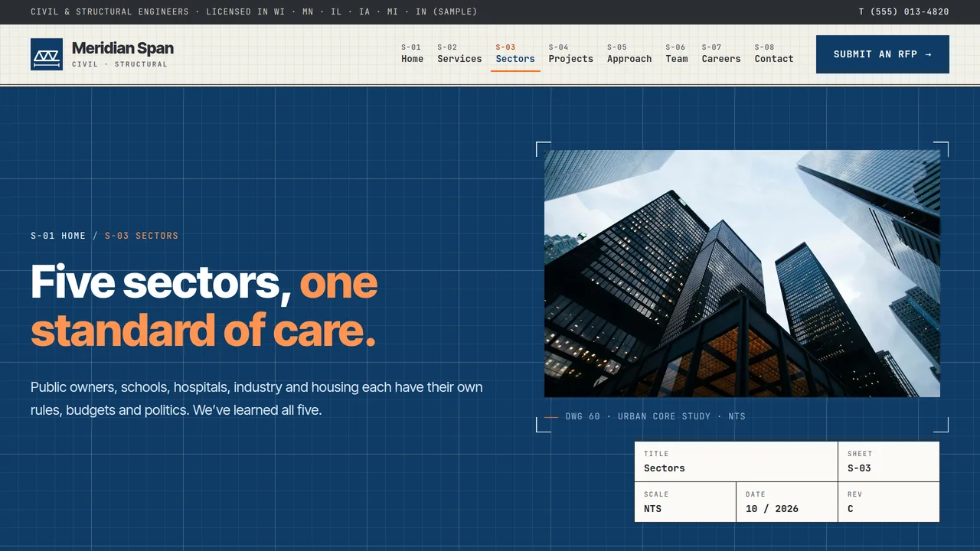Open the Projects nav link
The width and height of the screenshot is (980, 551).
coord(570,54)
